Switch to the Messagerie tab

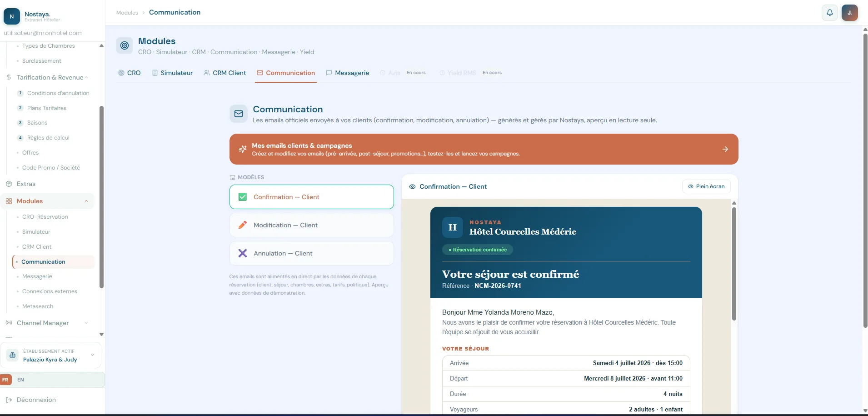(348, 73)
